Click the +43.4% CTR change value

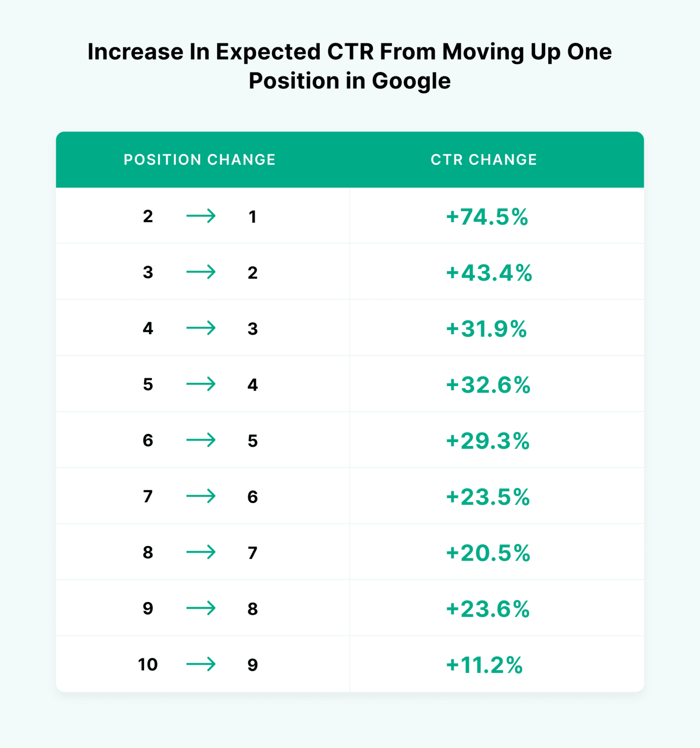[x=489, y=273]
